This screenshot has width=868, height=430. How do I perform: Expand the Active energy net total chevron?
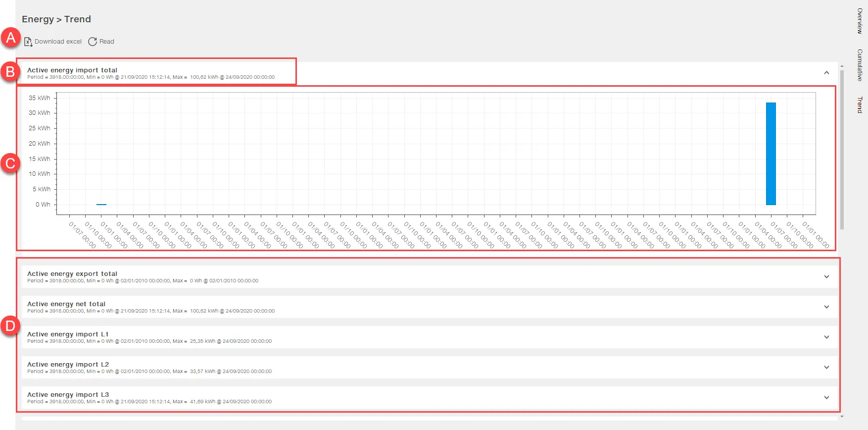826,307
